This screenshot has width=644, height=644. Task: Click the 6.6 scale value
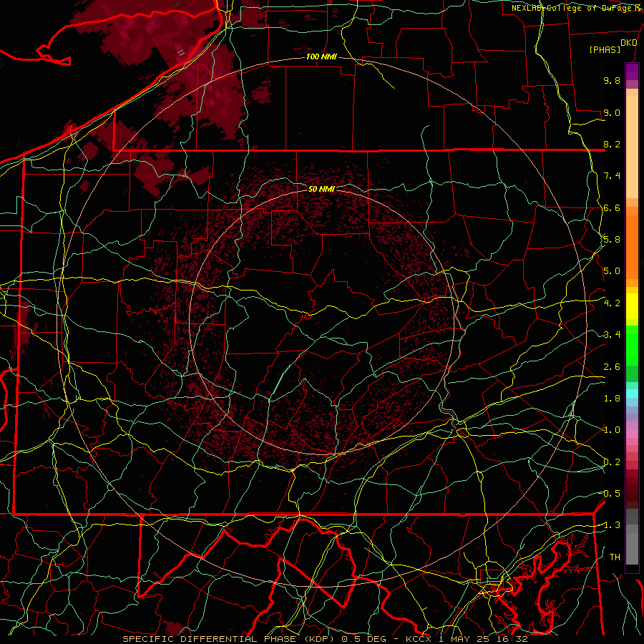click(x=612, y=208)
